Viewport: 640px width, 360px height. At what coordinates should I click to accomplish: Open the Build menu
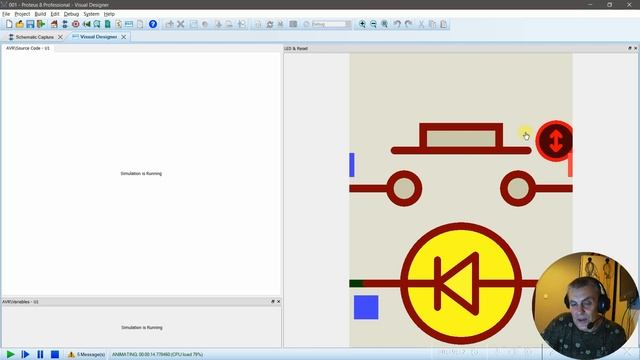click(40, 14)
